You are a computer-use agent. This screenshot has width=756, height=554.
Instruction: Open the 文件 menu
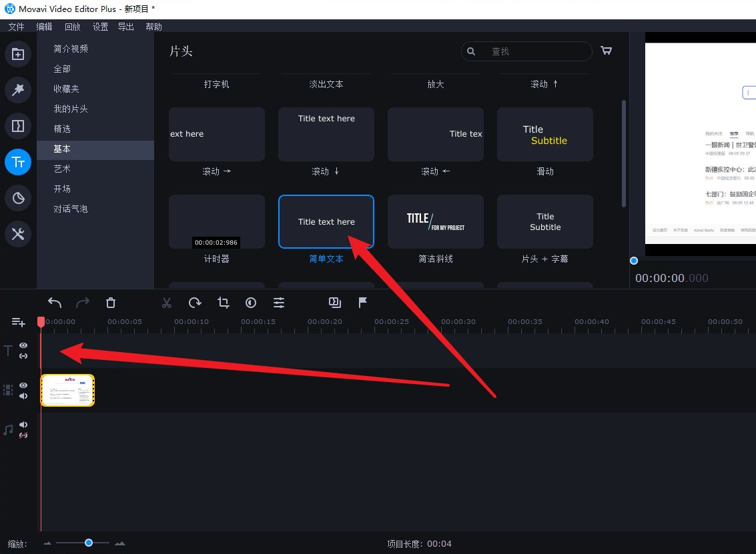point(16,27)
